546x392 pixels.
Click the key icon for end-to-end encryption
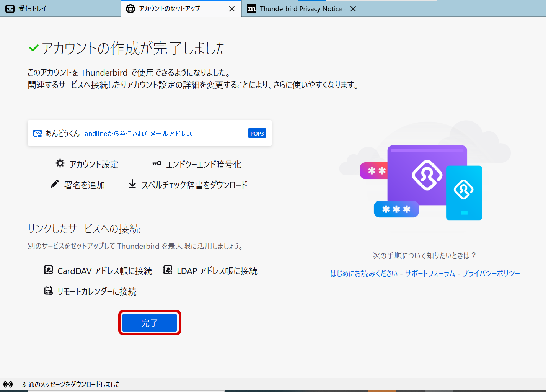click(x=157, y=163)
